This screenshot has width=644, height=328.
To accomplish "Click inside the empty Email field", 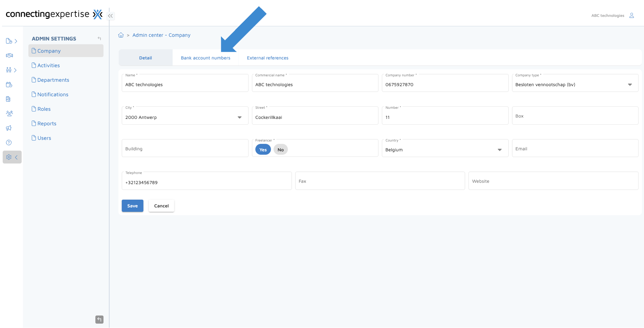I will coord(575,149).
